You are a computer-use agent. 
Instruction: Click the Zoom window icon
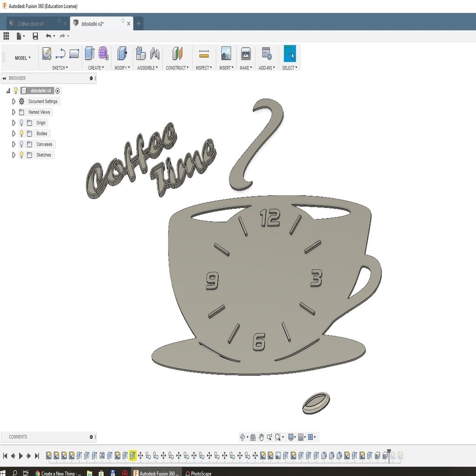tap(278, 437)
